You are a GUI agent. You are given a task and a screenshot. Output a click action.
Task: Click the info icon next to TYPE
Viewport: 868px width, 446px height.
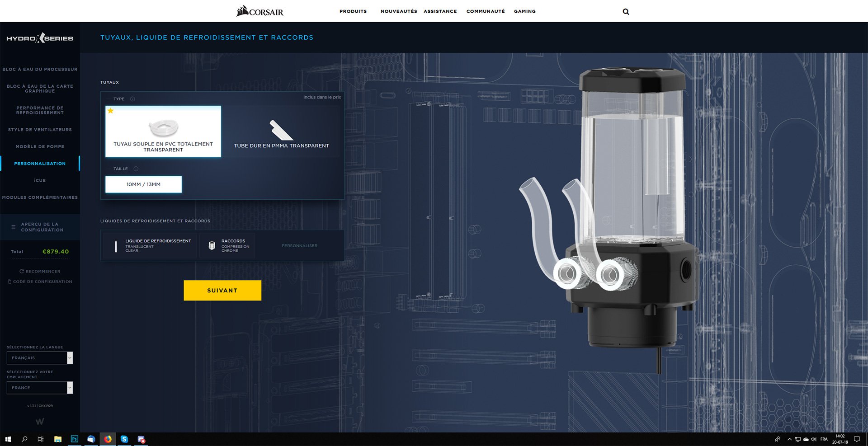[x=132, y=99]
